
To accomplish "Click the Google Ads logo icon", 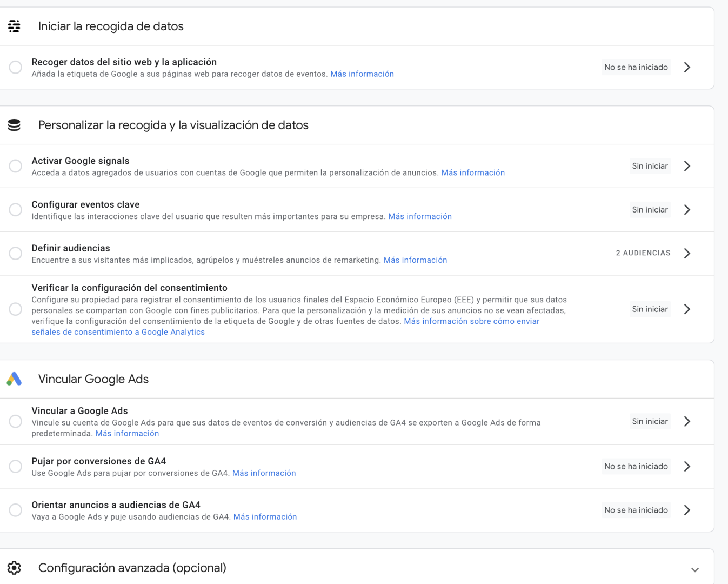I will (x=15, y=379).
